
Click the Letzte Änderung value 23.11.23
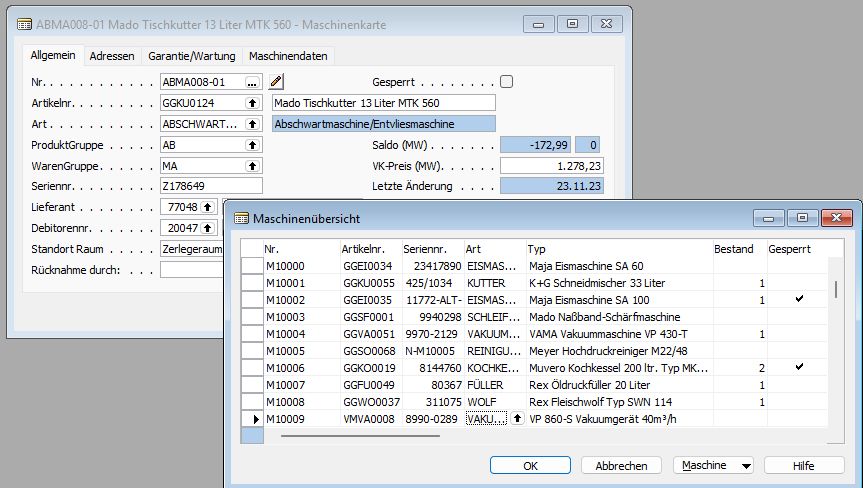tap(551, 186)
